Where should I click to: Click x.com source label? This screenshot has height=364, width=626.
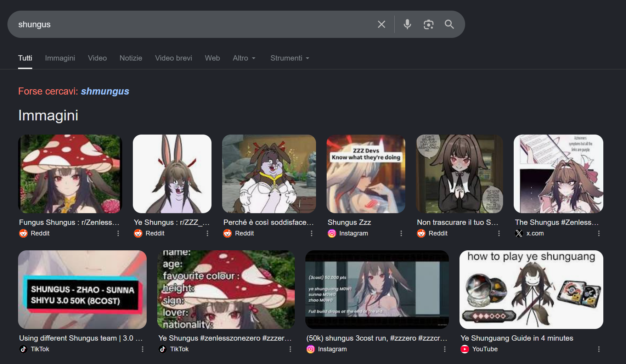[535, 233]
